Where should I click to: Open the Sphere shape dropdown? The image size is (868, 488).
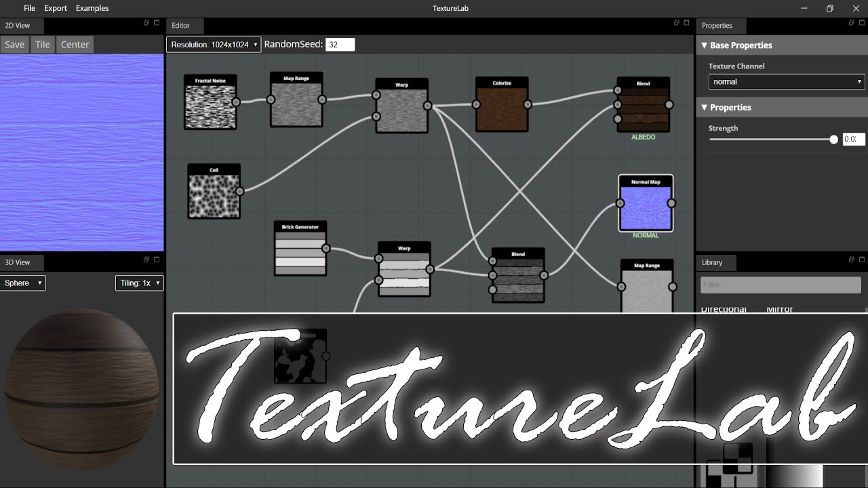point(22,283)
